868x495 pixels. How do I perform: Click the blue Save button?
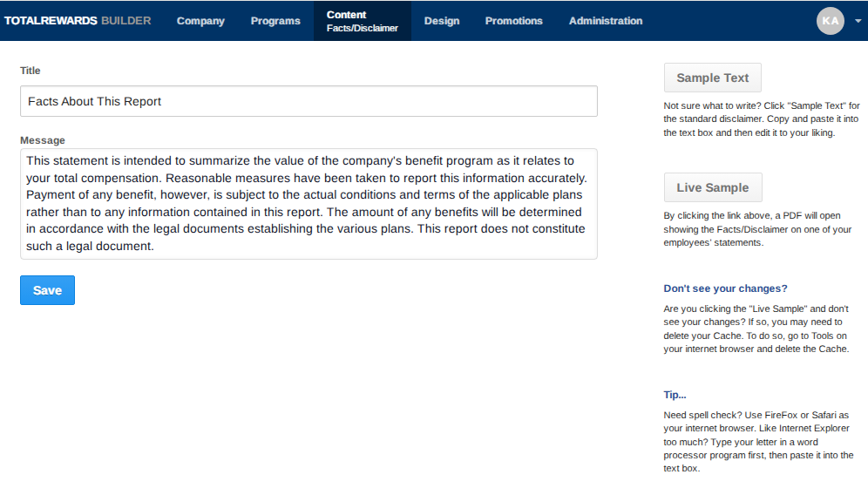pyautogui.click(x=48, y=290)
